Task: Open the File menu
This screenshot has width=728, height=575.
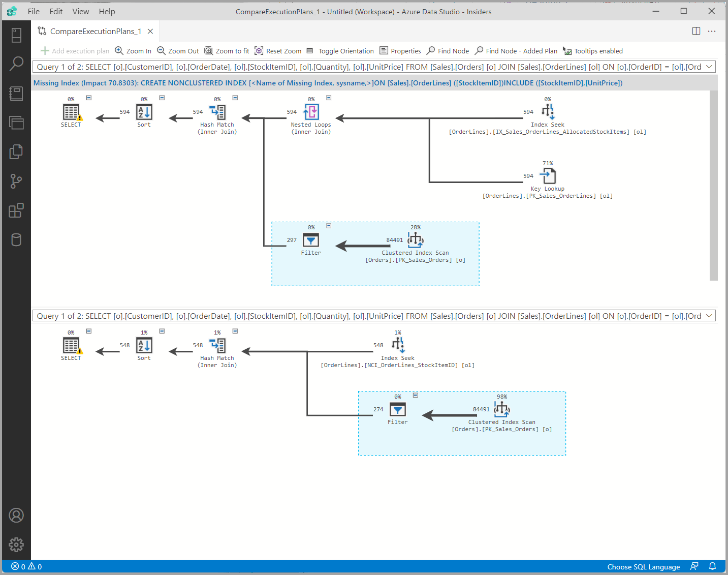Action: coord(34,11)
